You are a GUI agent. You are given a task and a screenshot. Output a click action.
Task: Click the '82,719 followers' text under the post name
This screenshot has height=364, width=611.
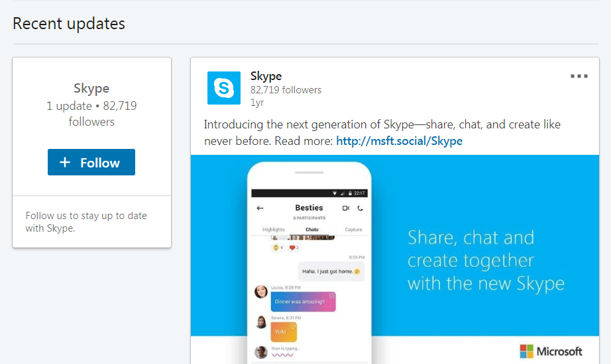point(286,90)
